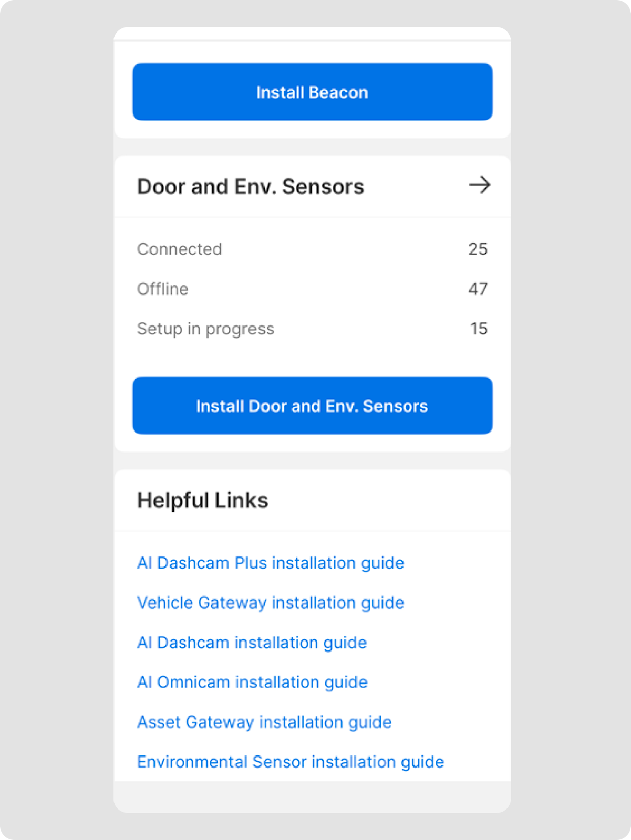
Task: Select the Setup in progress label
Action: click(x=205, y=329)
